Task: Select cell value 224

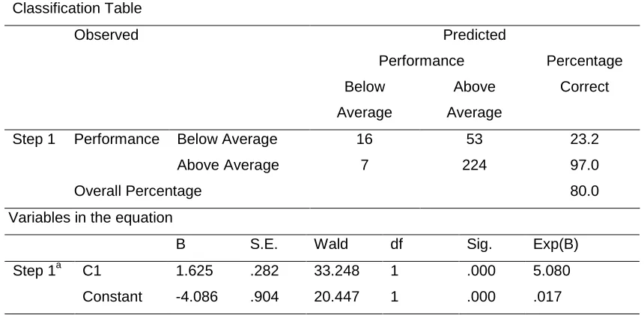Action: click(x=474, y=165)
